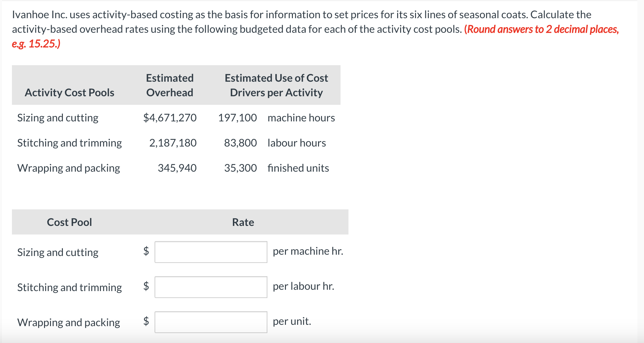644x343 pixels.
Task: Click the 35,300 finished units value
Action: pyautogui.click(x=240, y=168)
